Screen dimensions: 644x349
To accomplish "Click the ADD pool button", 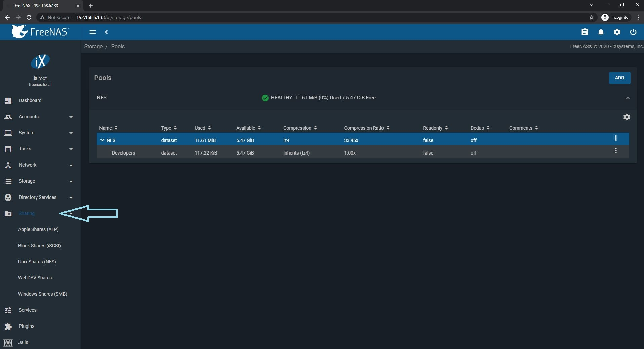I will 619,78.
